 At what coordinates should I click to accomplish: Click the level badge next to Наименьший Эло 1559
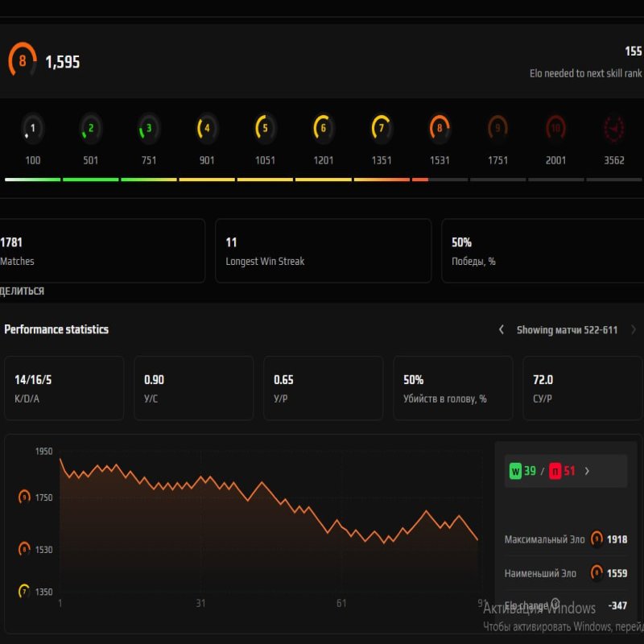tap(596, 573)
